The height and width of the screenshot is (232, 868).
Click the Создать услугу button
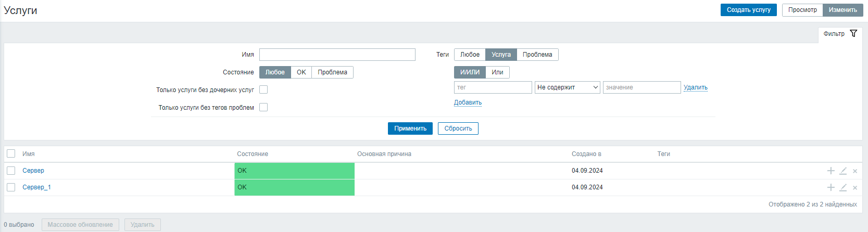click(748, 10)
